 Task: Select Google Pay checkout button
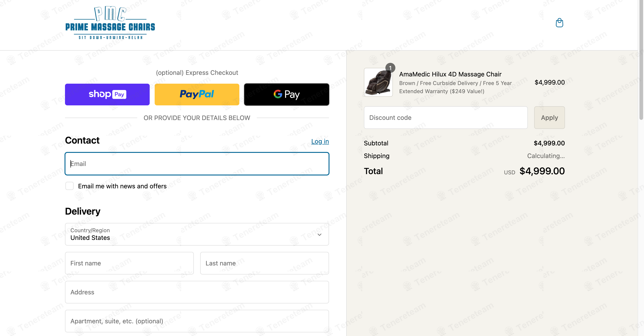pyautogui.click(x=286, y=94)
